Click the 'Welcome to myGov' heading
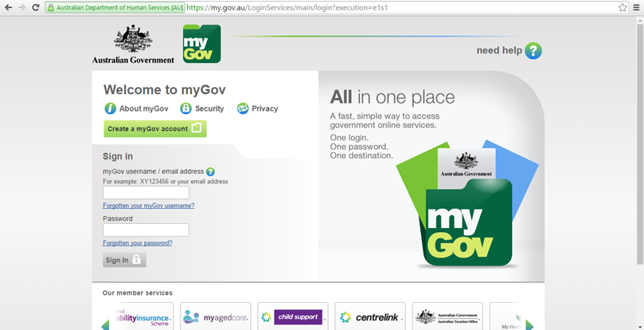644x330 pixels. click(x=164, y=90)
